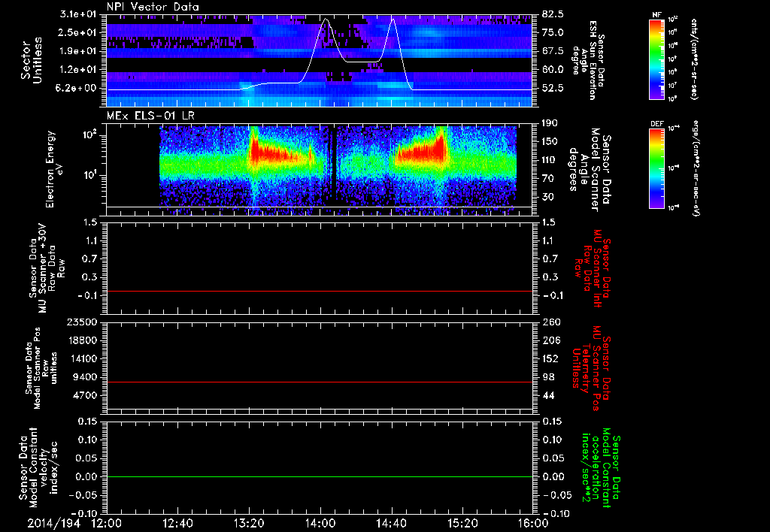
Task: Click the '98' telemetry position tick
Action: tap(548, 377)
